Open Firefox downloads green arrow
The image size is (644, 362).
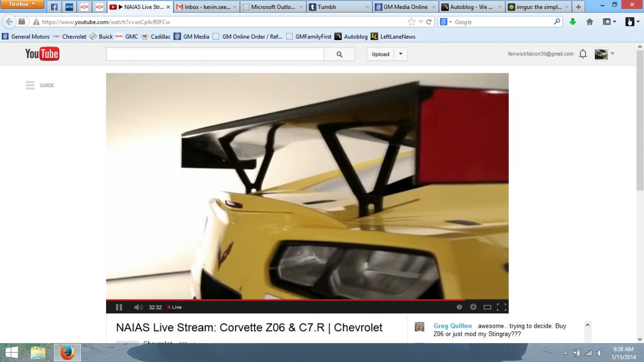(x=573, y=22)
